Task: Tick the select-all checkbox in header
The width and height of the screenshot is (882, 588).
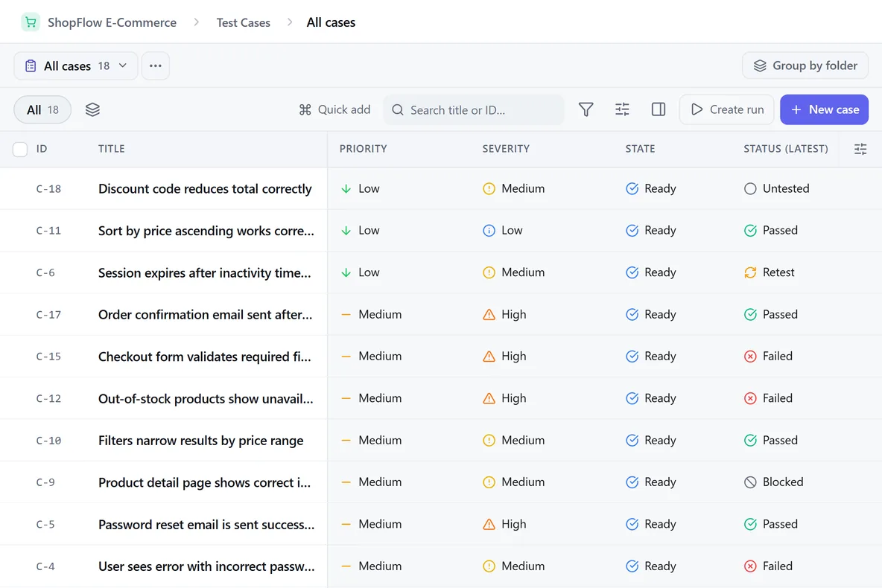Action: pos(20,150)
